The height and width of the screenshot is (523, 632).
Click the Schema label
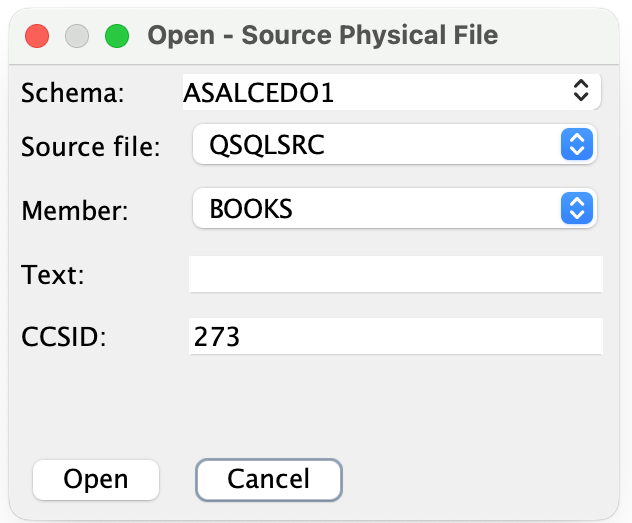71,93
